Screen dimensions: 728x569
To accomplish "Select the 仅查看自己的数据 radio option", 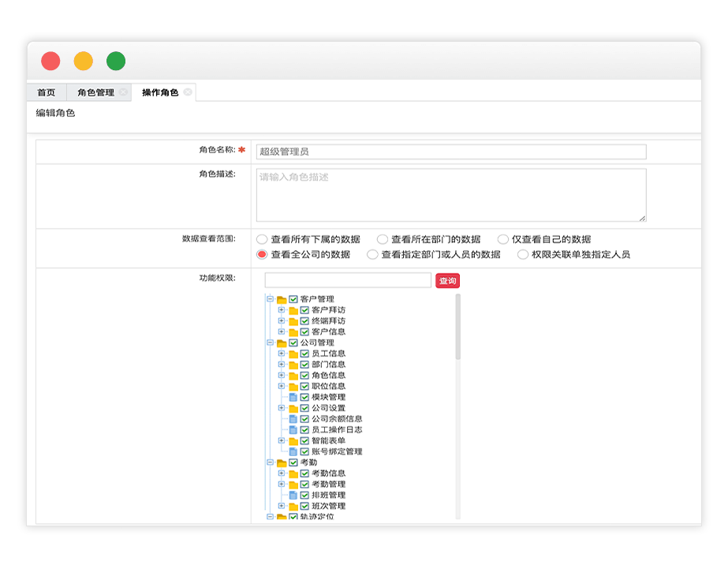I will click(503, 239).
